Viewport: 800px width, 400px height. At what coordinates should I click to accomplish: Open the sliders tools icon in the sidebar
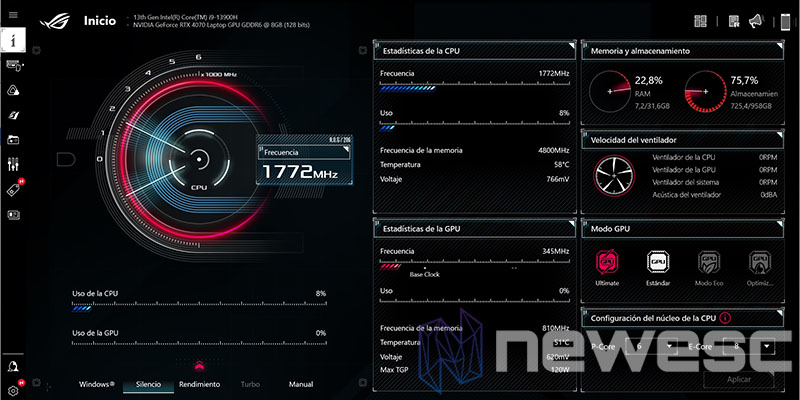(x=13, y=164)
